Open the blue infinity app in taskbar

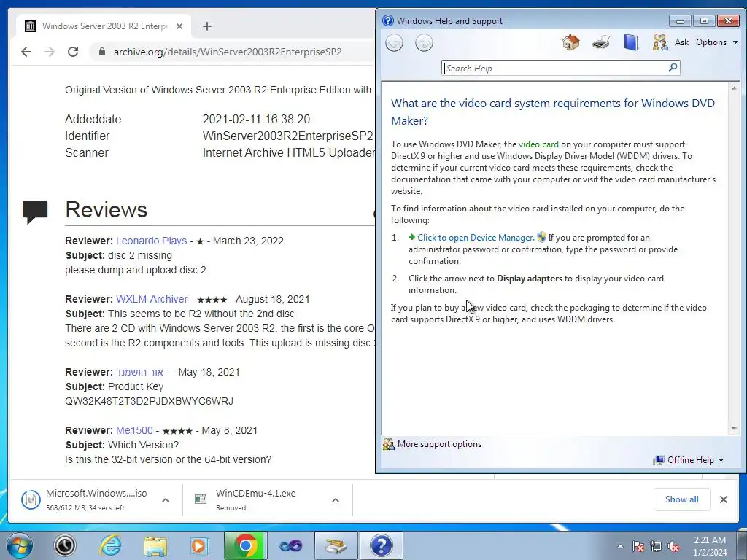(290, 545)
